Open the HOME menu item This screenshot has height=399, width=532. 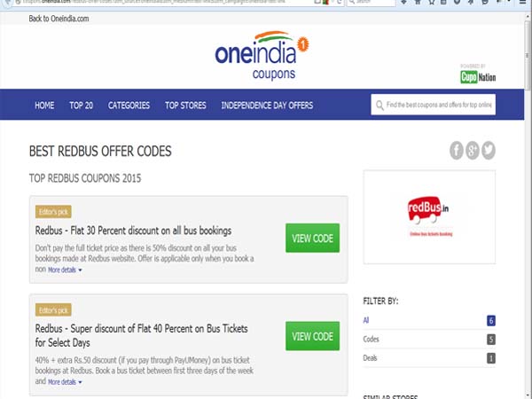tap(44, 106)
